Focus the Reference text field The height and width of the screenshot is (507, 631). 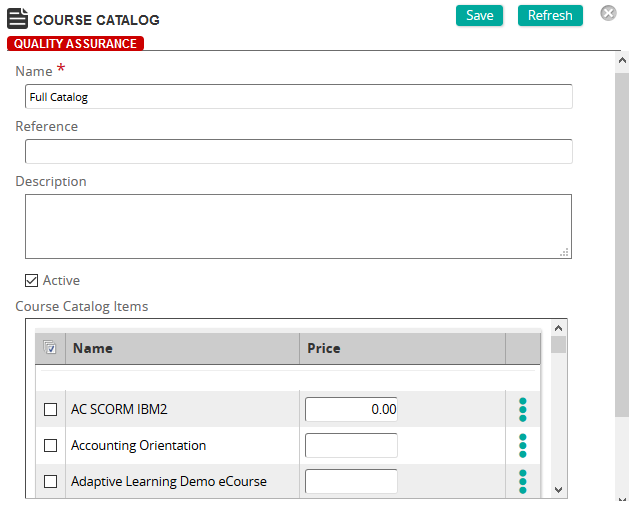(x=299, y=151)
